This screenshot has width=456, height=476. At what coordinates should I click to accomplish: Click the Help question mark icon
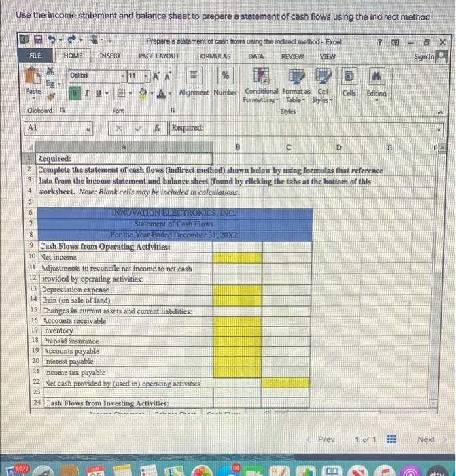point(379,42)
